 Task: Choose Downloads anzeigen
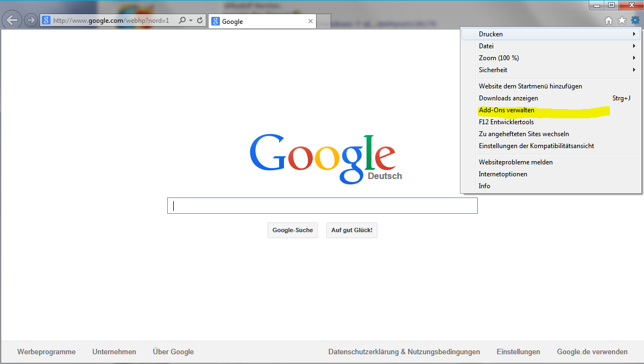pyautogui.click(x=551, y=98)
